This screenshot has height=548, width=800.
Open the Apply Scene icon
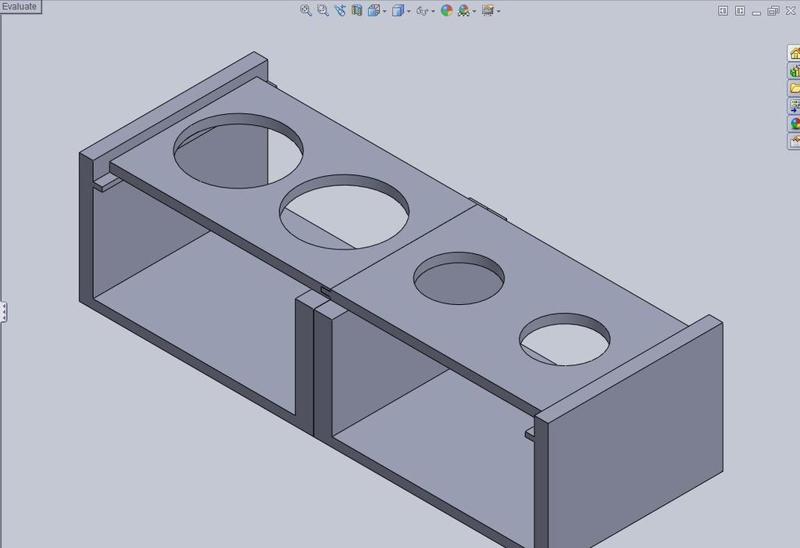(x=464, y=10)
